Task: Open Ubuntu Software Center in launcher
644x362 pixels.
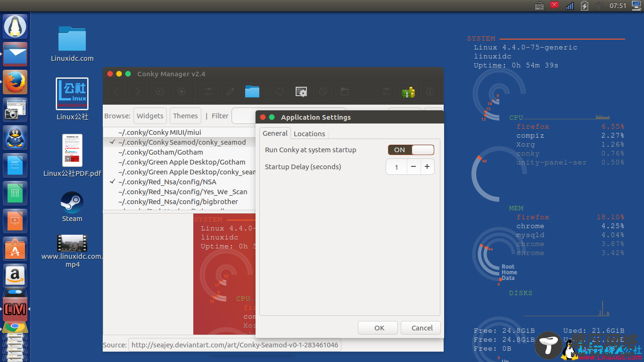Action: coord(16,248)
